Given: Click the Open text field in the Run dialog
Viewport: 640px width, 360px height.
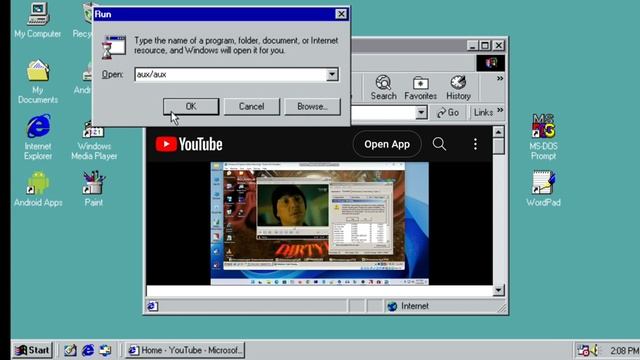Looking at the screenshot, I should (231, 74).
